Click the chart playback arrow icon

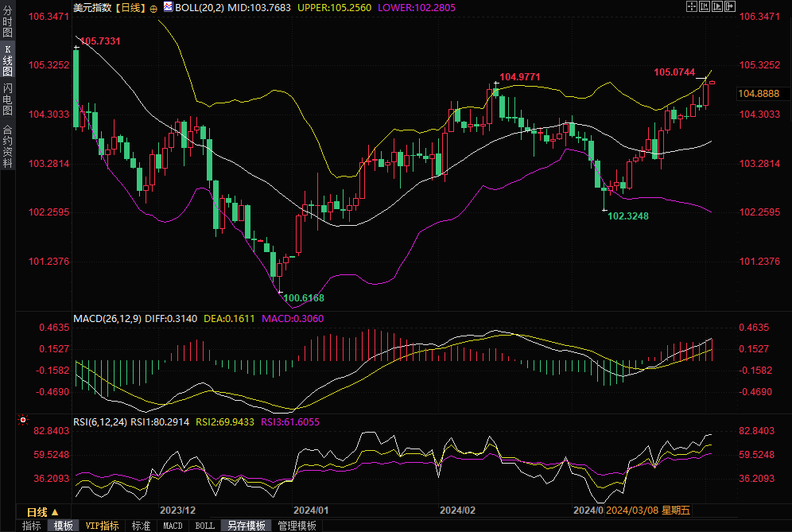[x=716, y=6]
